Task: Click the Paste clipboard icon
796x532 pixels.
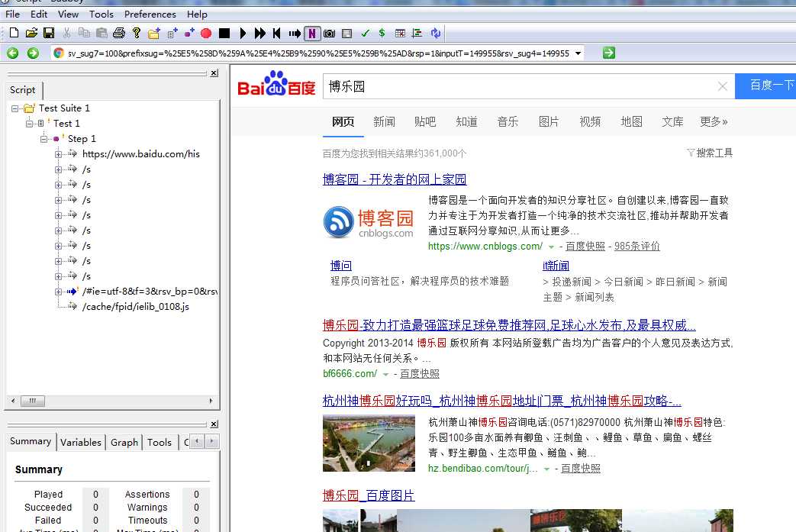Action: point(102,33)
